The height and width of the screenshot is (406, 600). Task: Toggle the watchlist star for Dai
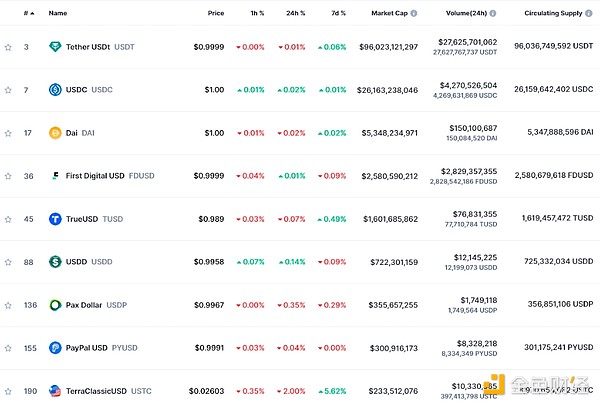click(x=8, y=133)
